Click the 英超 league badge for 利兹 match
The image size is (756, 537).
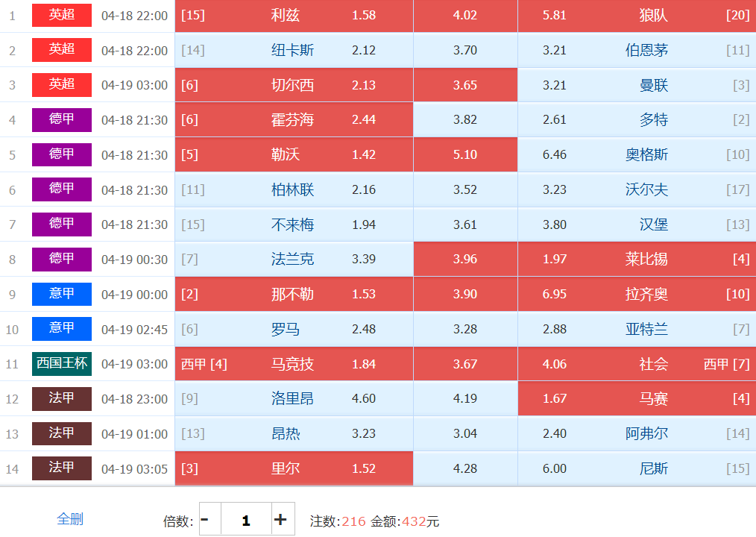62,15
